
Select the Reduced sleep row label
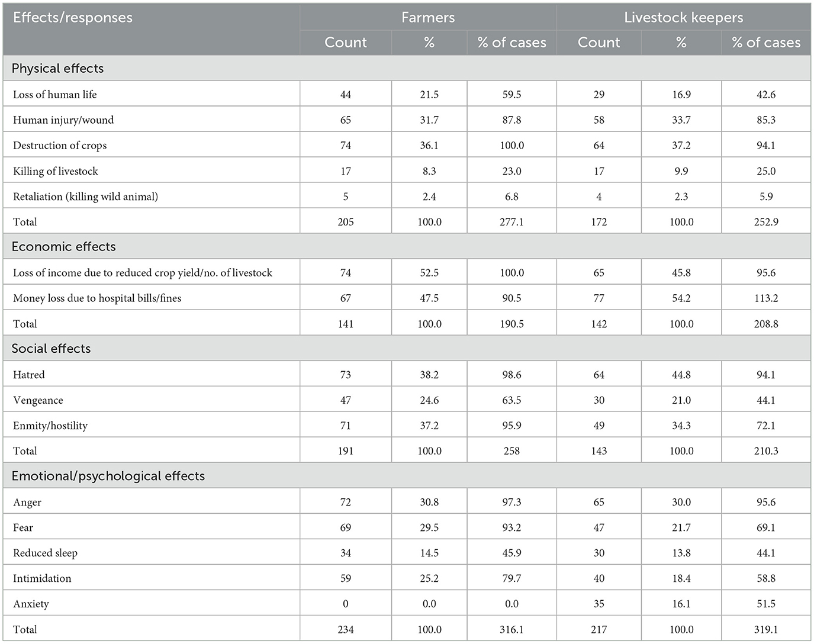46,553
